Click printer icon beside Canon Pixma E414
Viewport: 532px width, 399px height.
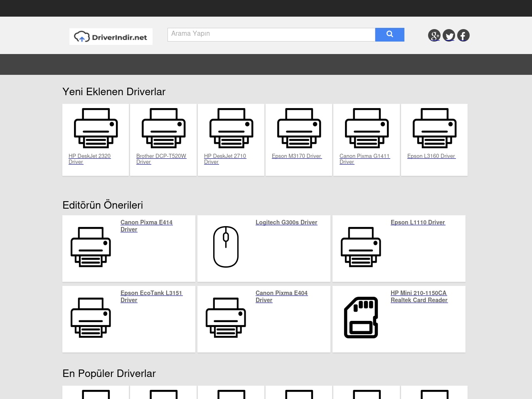click(91, 247)
